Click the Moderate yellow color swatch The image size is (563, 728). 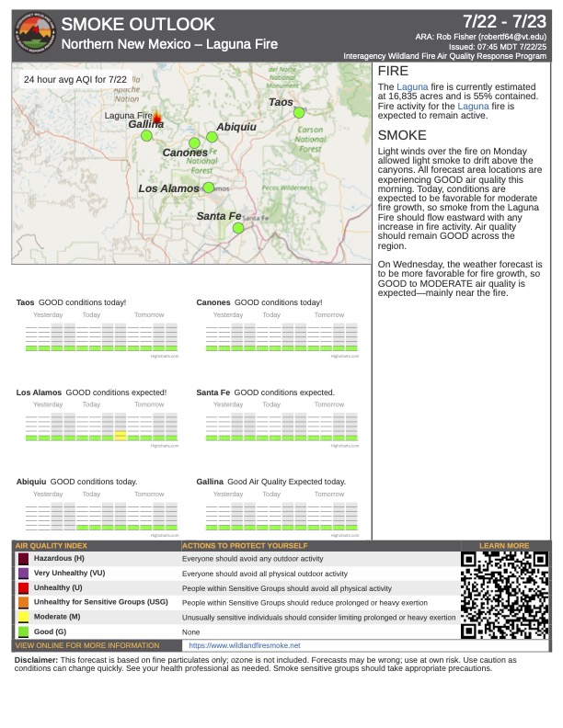[x=23, y=618]
